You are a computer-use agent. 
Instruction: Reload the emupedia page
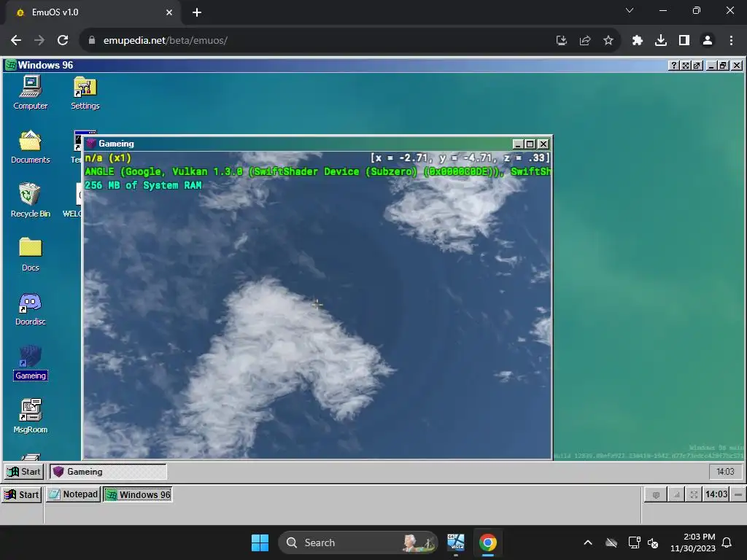[x=63, y=41]
